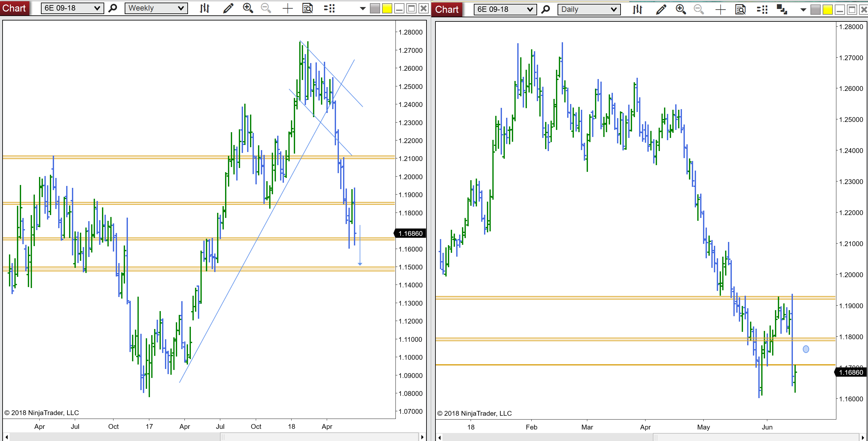Viewport: 868px width, 441px height.
Task: Click the Chart label on the Daily window
Action: coord(447,10)
